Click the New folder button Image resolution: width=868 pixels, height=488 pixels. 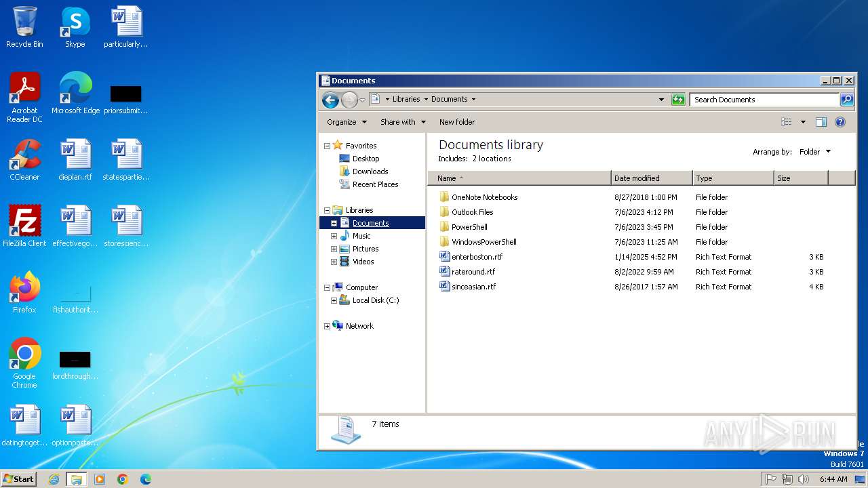click(457, 122)
